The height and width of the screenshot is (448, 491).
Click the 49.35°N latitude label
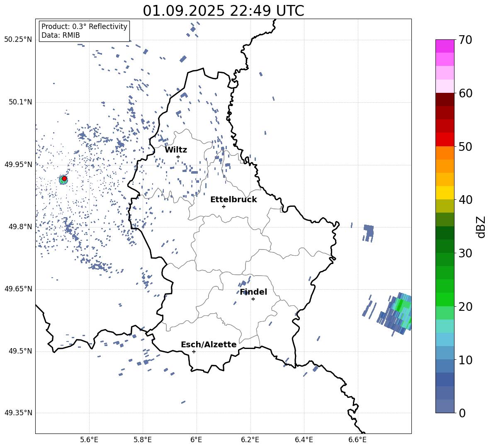click(x=18, y=413)
